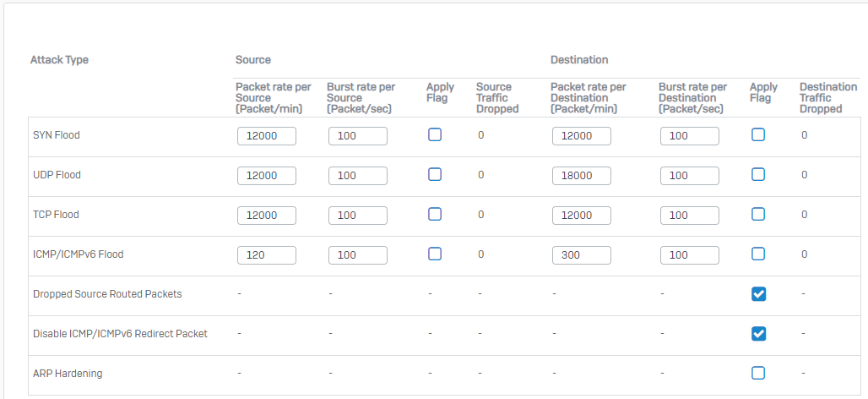Enable UDP Flood source Apply Flag checkbox

pos(435,175)
